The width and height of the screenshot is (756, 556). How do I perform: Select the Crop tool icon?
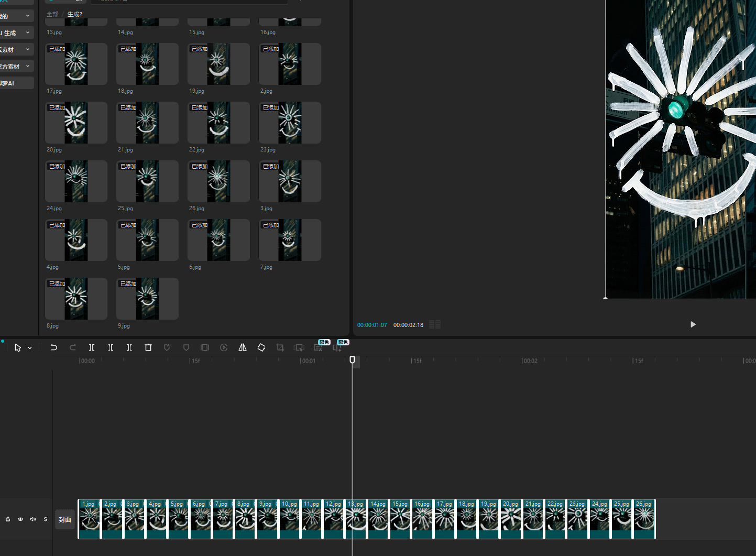pos(280,347)
